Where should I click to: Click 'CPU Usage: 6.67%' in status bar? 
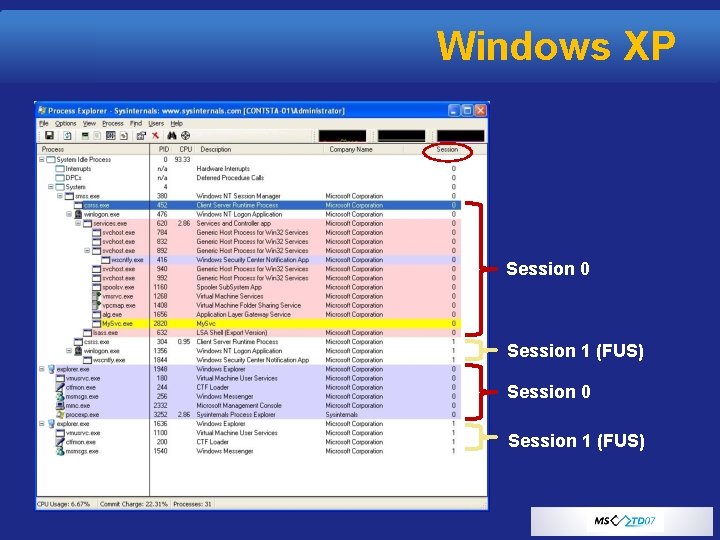click(63, 504)
